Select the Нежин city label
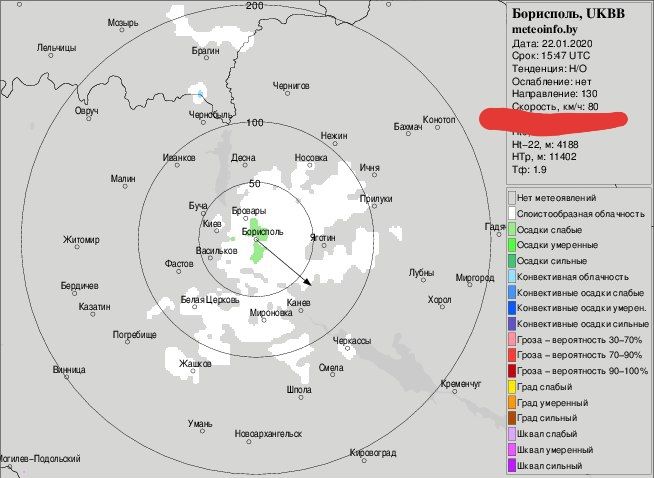Viewport: 654px width, 478px height. click(334, 136)
